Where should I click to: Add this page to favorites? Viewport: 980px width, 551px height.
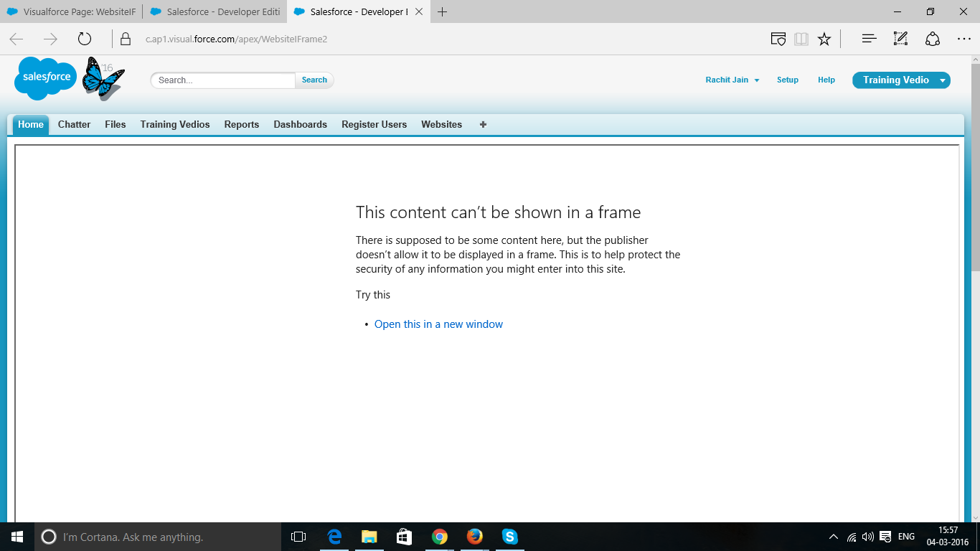pos(824,39)
